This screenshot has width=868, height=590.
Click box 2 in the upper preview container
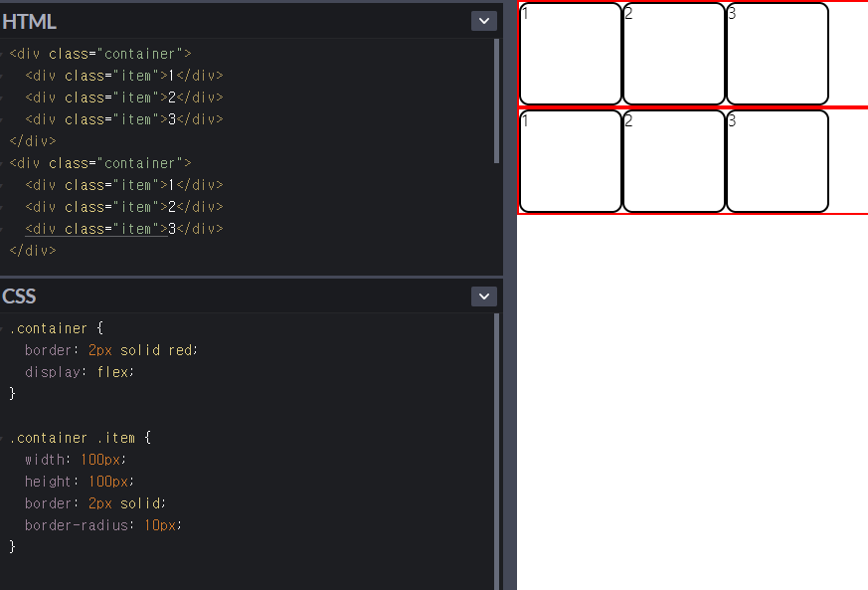(x=674, y=54)
